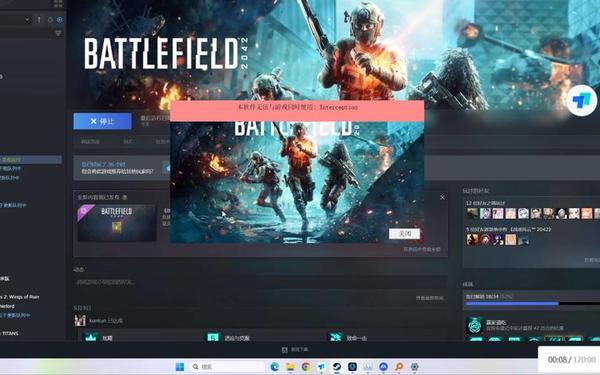Screen dimensions: 600x375
Task: Launch Microsoft Edge from the taskbar
Action: (274, 367)
